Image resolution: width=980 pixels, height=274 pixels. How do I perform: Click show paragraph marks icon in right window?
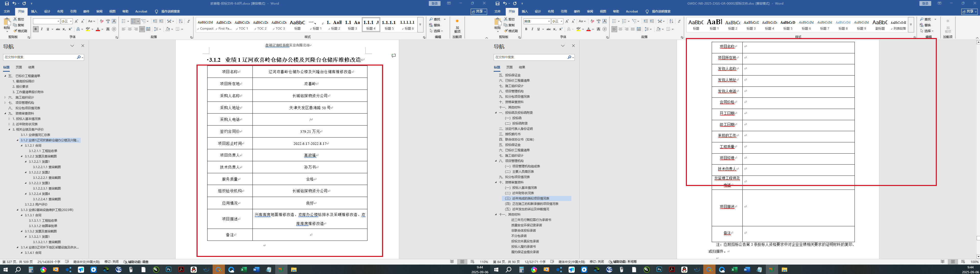[679, 21]
